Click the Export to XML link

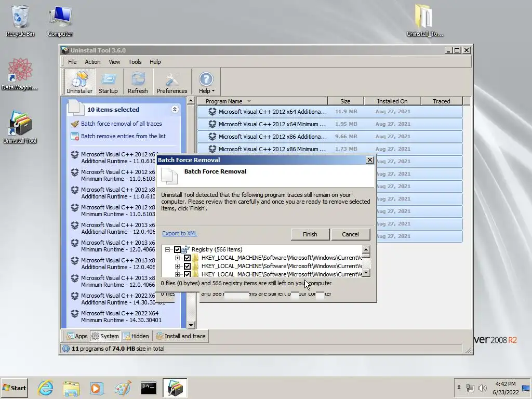pos(179,233)
